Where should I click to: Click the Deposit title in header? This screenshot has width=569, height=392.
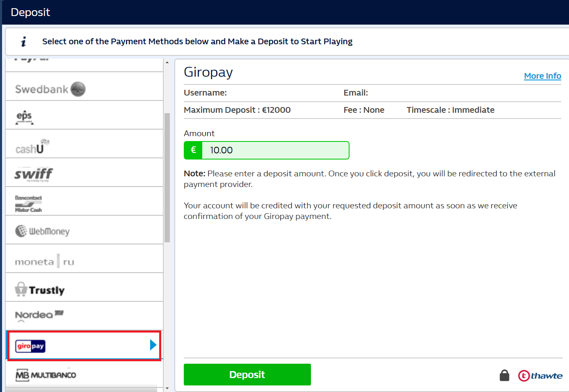point(30,12)
